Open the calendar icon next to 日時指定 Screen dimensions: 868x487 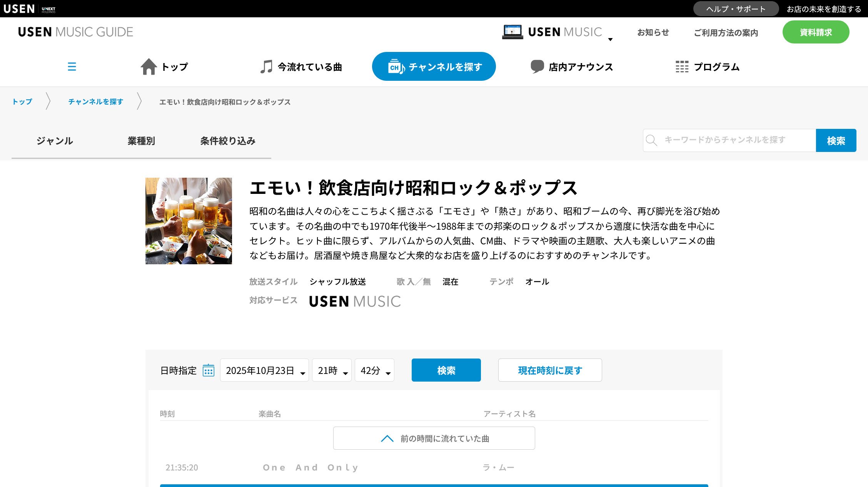tap(209, 370)
